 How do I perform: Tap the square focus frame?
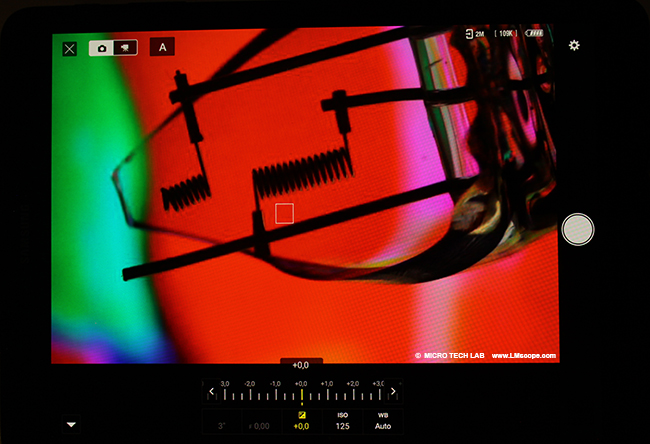tap(284, 213)
